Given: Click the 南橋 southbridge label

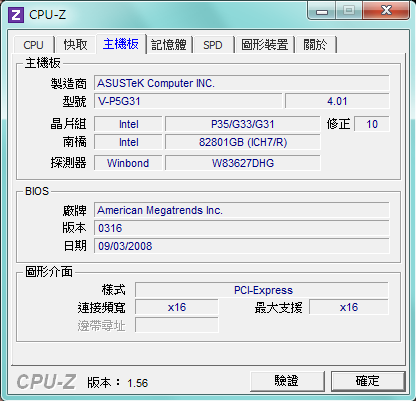Looking at the screenshot, I should (x=75, y=142).
